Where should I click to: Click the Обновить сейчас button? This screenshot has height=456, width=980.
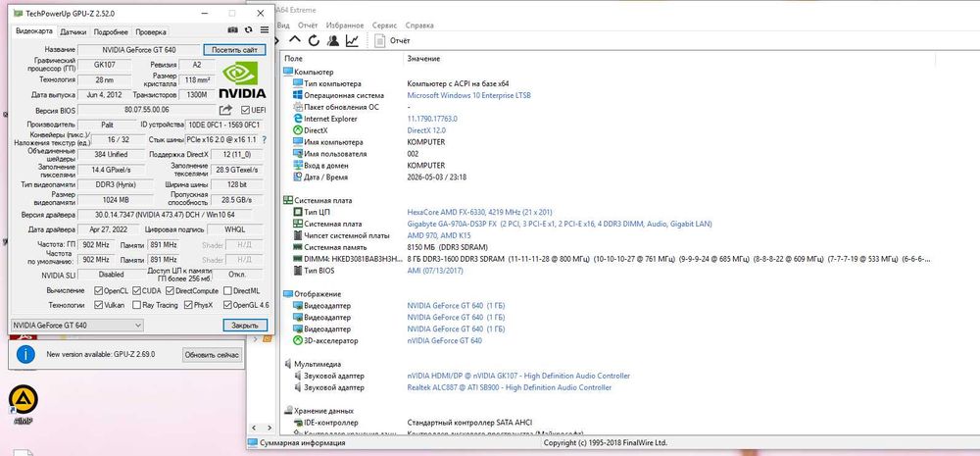[212, 355]
